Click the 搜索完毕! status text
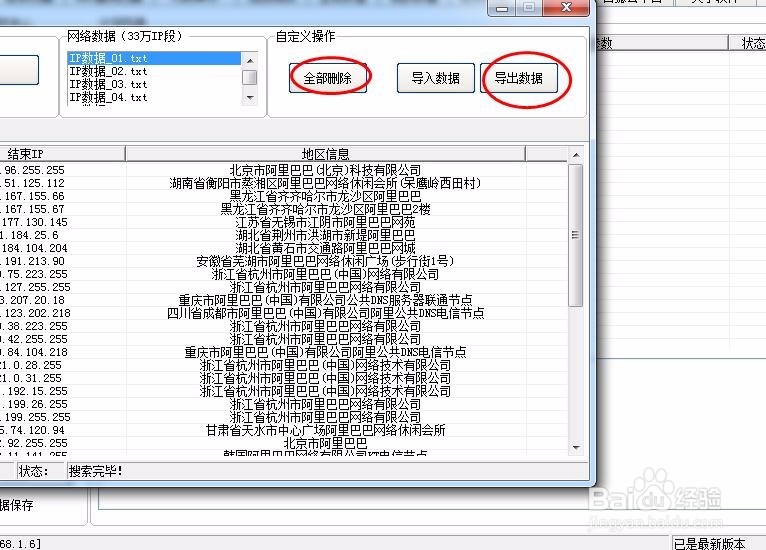 pos(96,471)
